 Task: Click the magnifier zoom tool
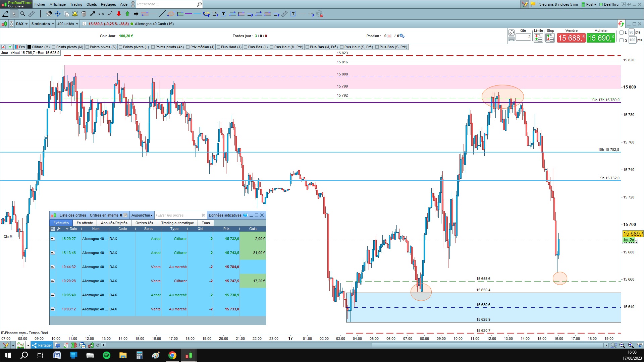tap(23, 14)
